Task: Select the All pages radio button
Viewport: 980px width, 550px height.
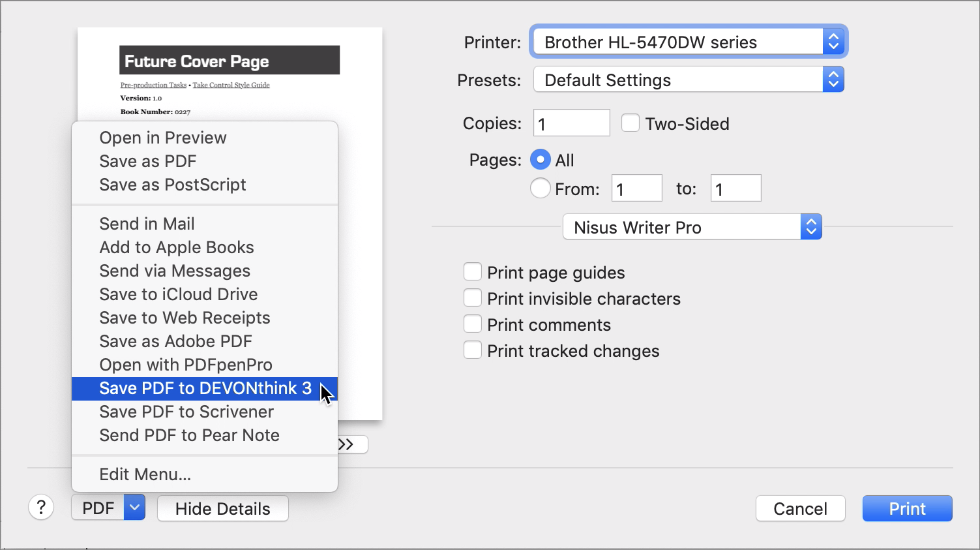Action: (x=540, y=160)
